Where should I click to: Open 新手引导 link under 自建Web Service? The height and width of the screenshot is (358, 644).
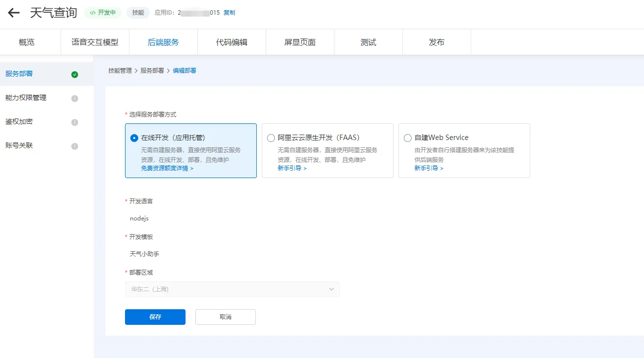click(429, 168)
